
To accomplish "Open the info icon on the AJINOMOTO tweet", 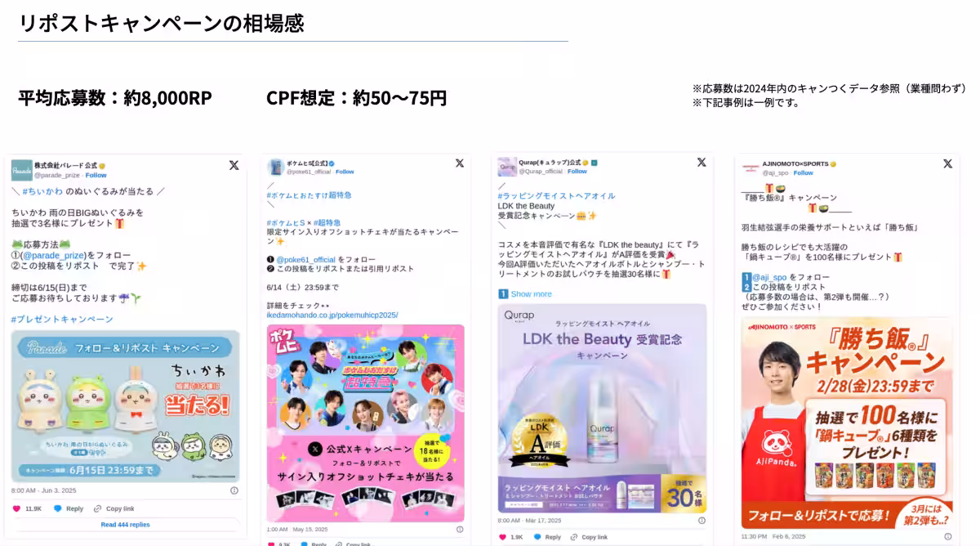I will 947,536.
